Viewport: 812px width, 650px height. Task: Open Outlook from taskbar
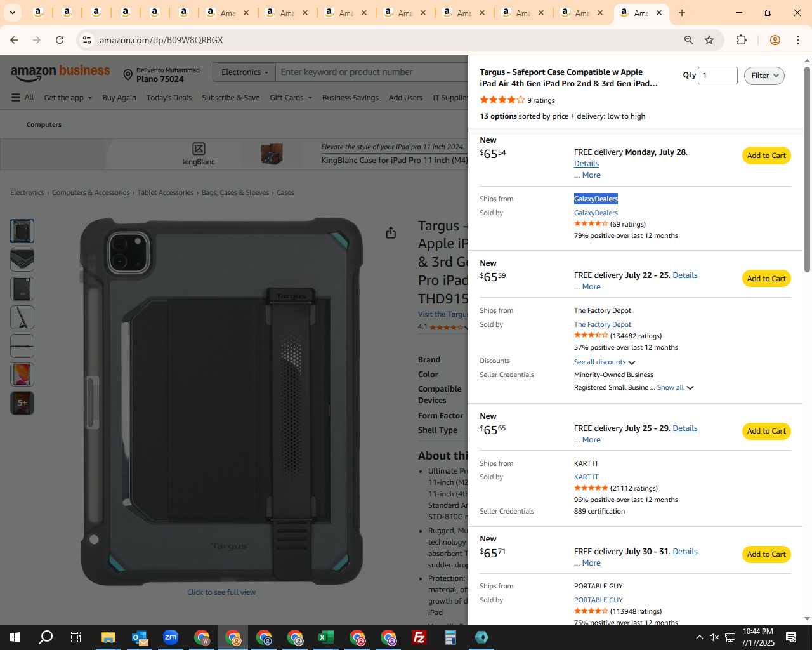[140, 637]
